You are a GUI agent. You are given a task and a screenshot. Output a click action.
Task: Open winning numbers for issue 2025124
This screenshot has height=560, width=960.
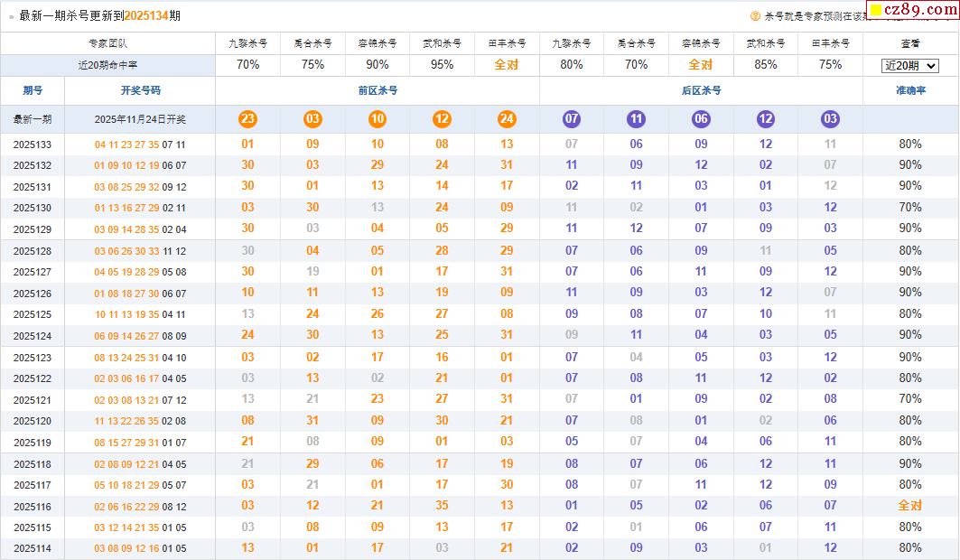point(140,336)
